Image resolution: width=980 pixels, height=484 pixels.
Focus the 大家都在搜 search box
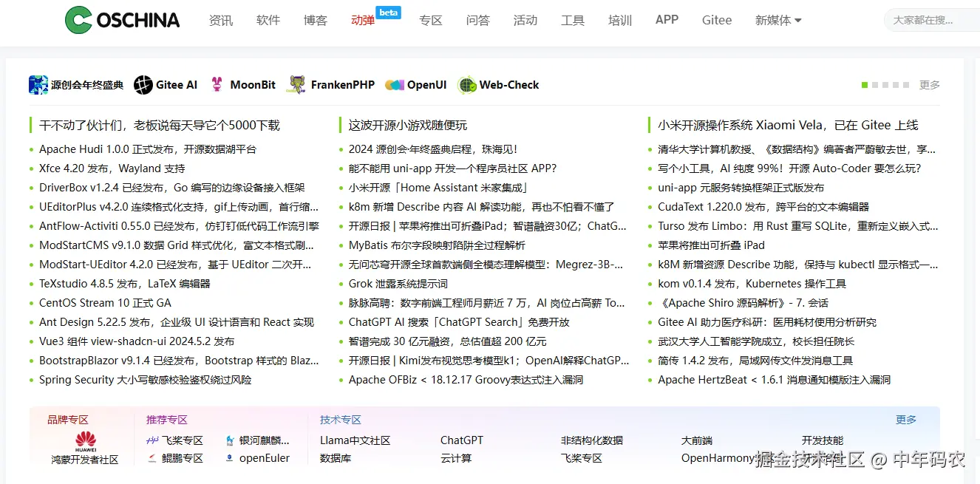(x=932, y=20)
